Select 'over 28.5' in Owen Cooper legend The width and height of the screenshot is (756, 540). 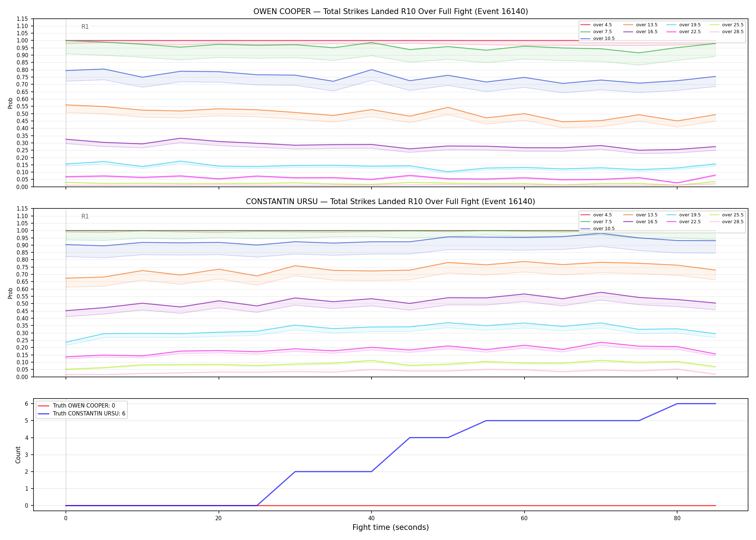pyautogui.click(x=726, y=32)
